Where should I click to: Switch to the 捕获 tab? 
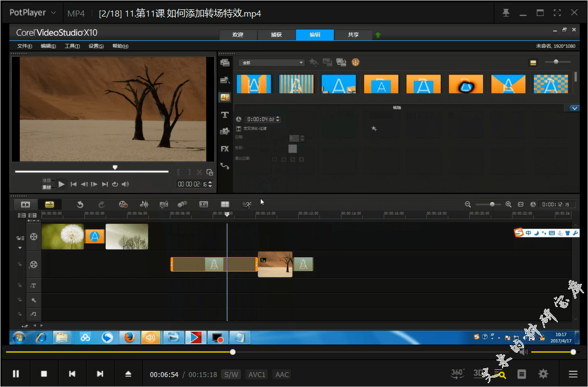(x=277, y=35)
